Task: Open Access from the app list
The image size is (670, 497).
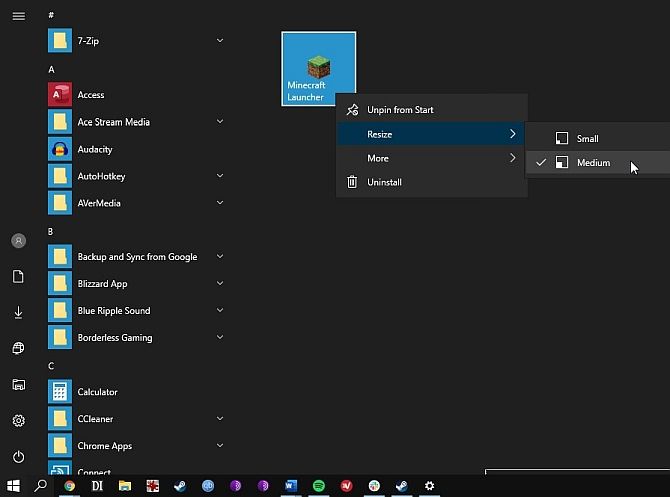Action: click(x=90, y=95)
